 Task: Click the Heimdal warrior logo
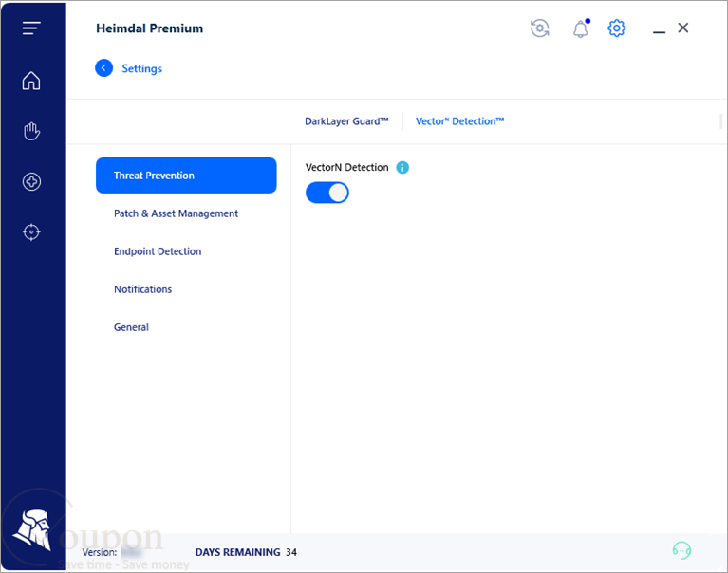(33, 529)
